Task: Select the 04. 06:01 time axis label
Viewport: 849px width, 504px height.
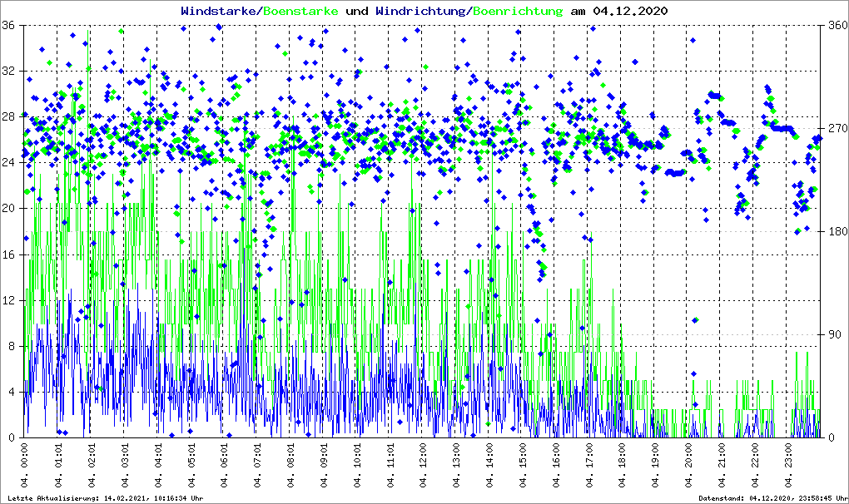Action: pyautogui.click(x=225, y=467)
